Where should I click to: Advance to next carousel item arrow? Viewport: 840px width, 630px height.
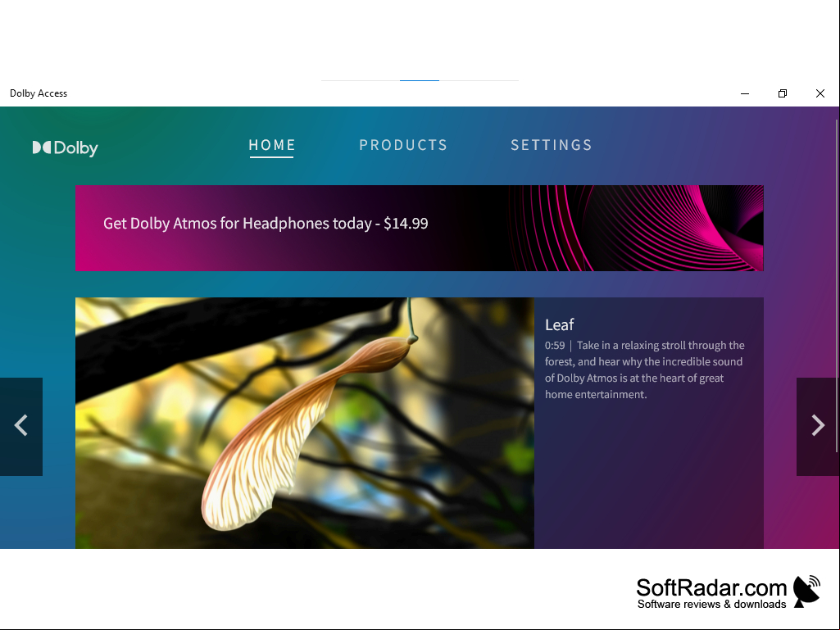(818, 427)
